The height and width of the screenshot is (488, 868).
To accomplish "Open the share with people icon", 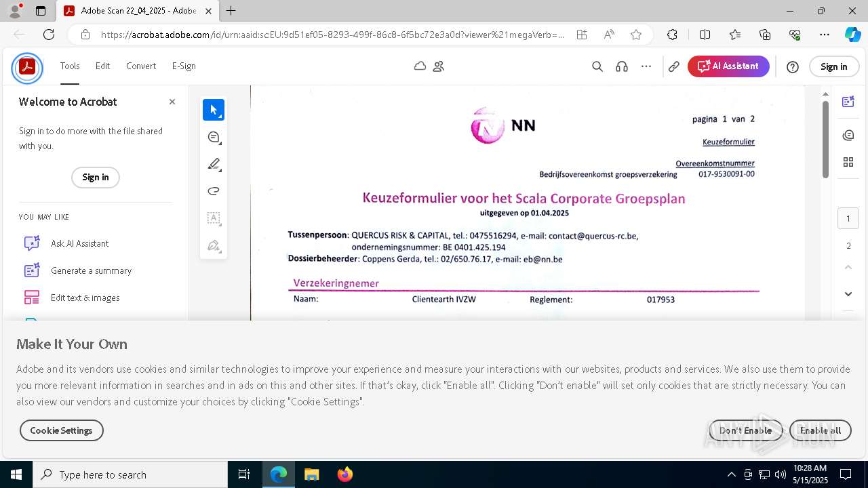I will coord(439,66).
